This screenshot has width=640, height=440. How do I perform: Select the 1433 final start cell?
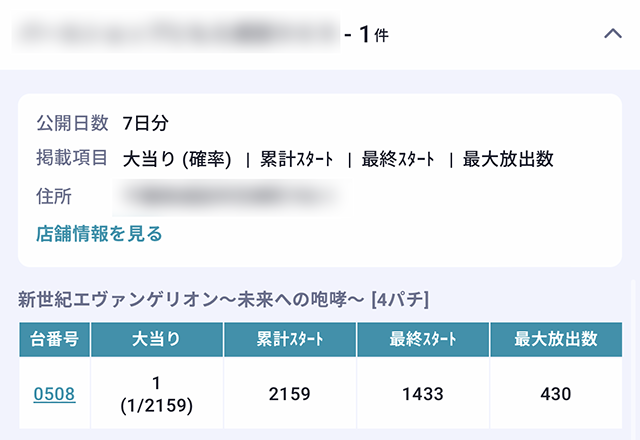(x=422, y=394)
